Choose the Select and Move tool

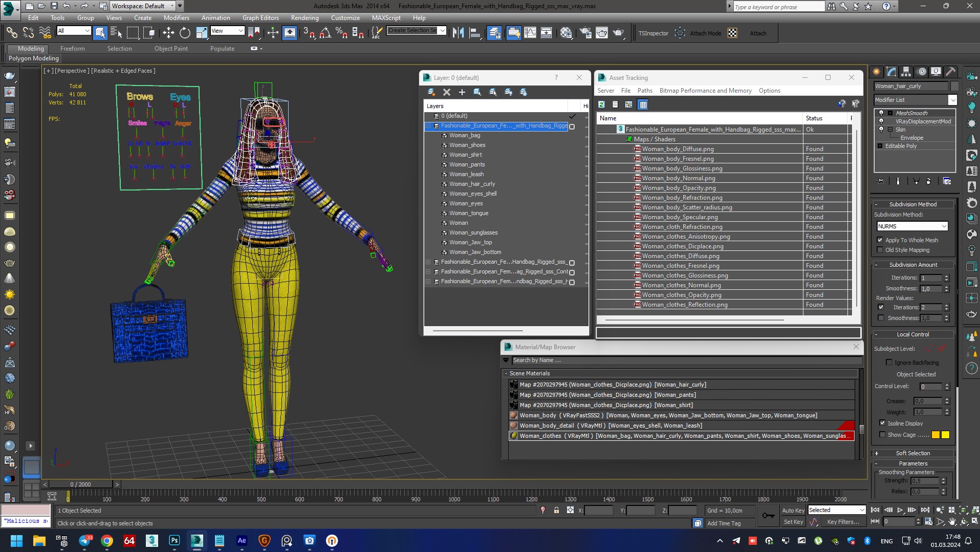point(168,33)
